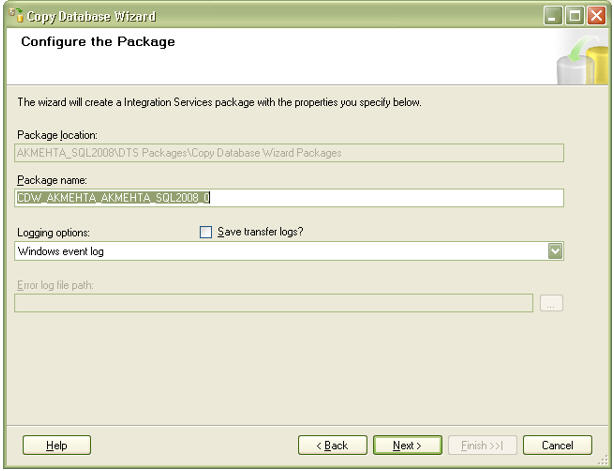The height and width of the screenshot is (471, 614).
Task: Click the 'Package location:' label
Action: tap(57, 135)
